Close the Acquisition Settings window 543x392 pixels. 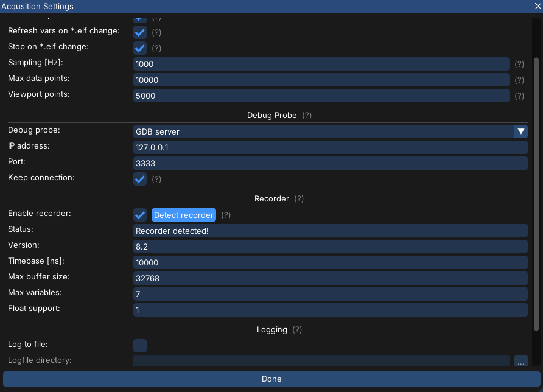point(536,7)
